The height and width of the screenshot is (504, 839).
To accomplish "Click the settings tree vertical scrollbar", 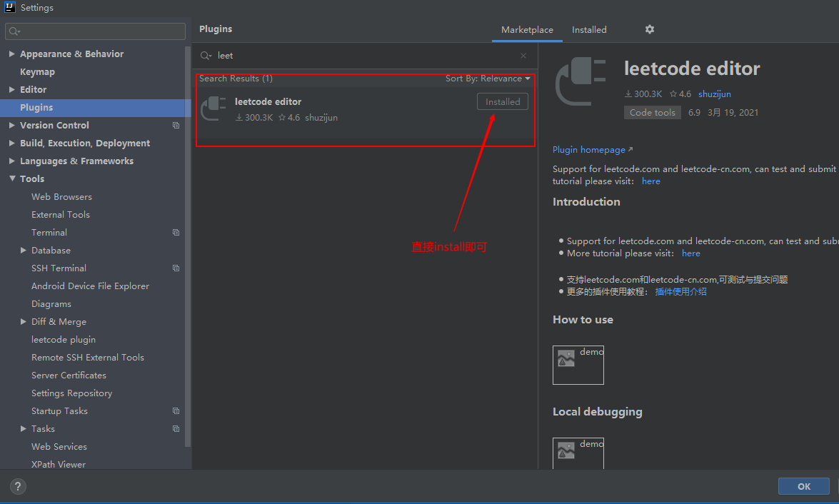I will pyautogui.click(x=188, y=246).
